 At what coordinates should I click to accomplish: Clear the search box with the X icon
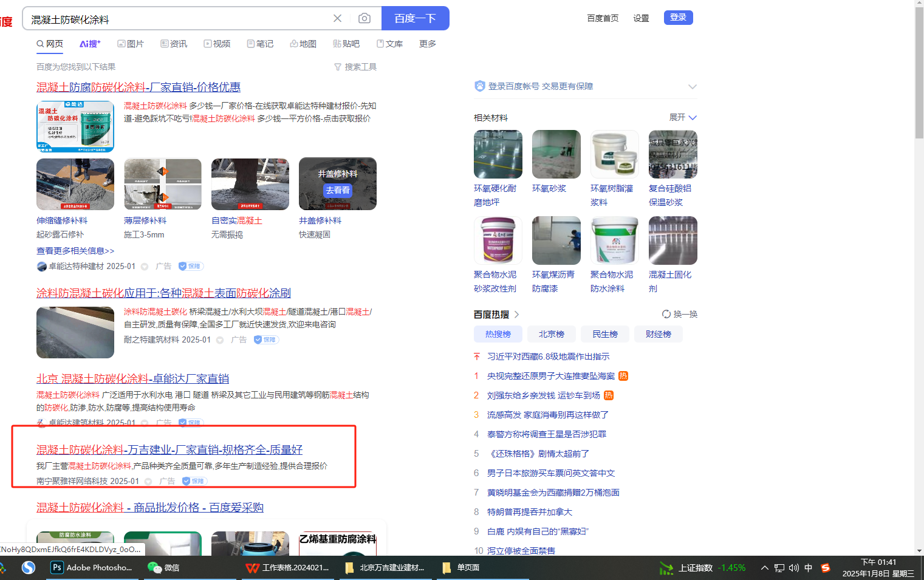(338, 18)
